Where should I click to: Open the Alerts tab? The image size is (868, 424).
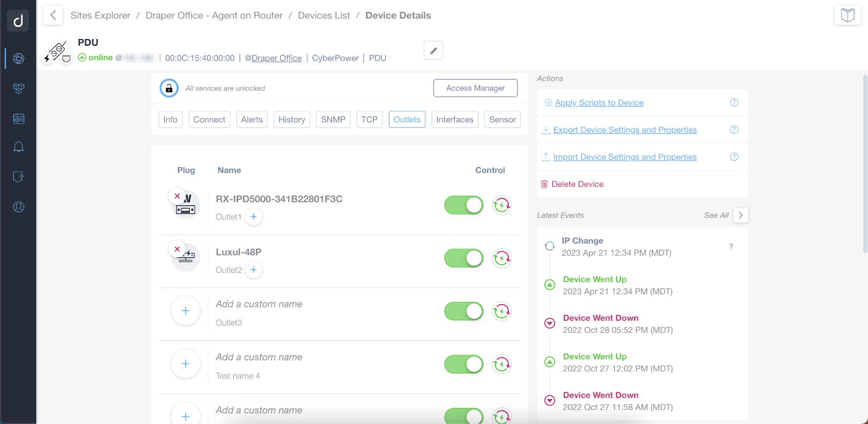pos(252,119)
